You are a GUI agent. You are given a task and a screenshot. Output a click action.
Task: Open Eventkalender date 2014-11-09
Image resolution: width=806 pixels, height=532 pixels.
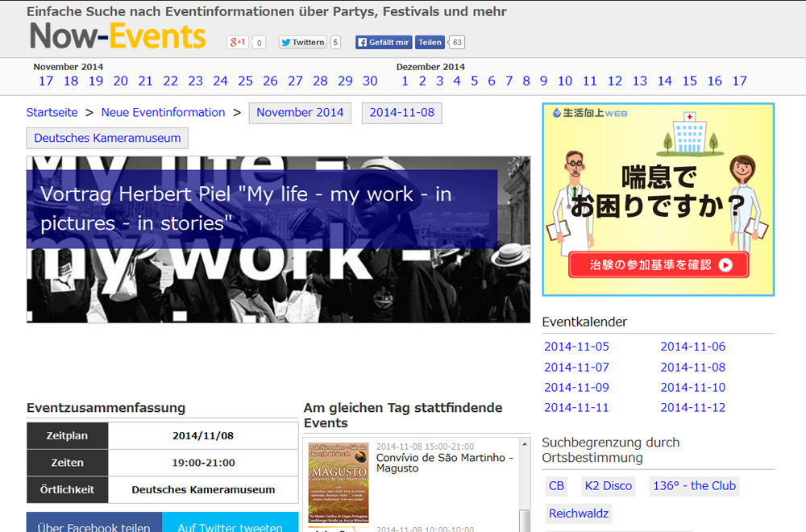click(577, 388)
